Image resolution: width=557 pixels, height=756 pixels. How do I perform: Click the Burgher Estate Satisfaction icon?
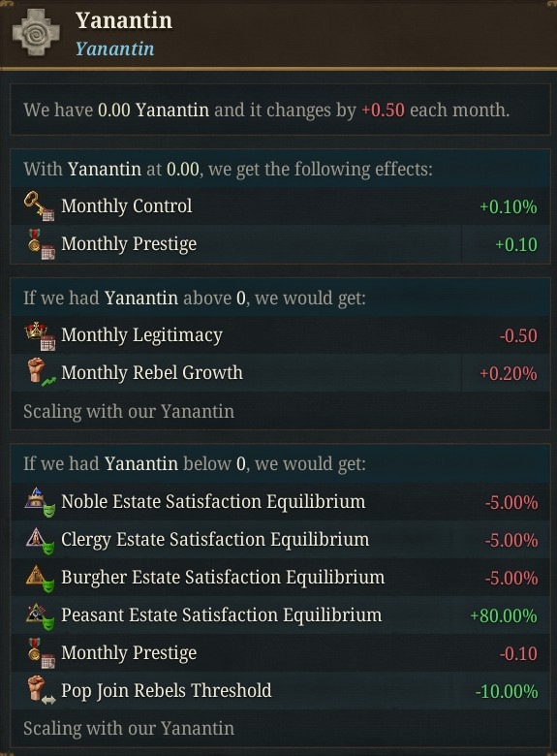40,578
